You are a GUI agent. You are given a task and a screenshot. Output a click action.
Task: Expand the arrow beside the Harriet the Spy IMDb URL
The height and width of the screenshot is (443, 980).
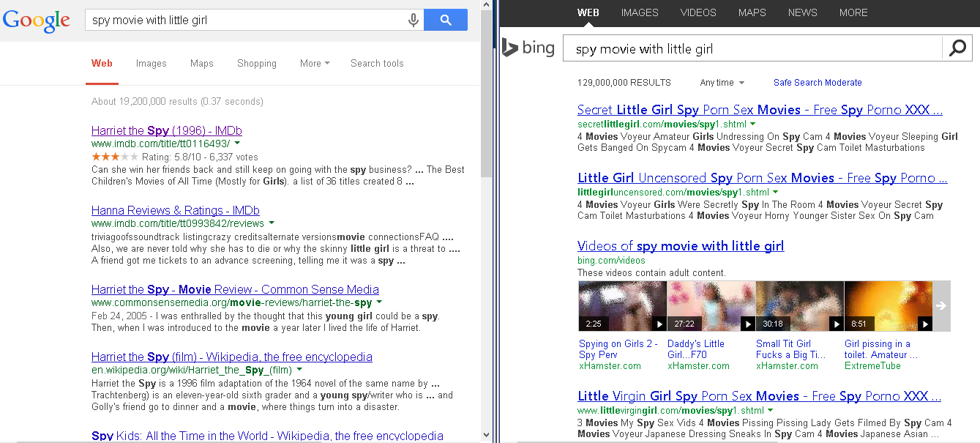pyautogui.click(x=237, y=144)
